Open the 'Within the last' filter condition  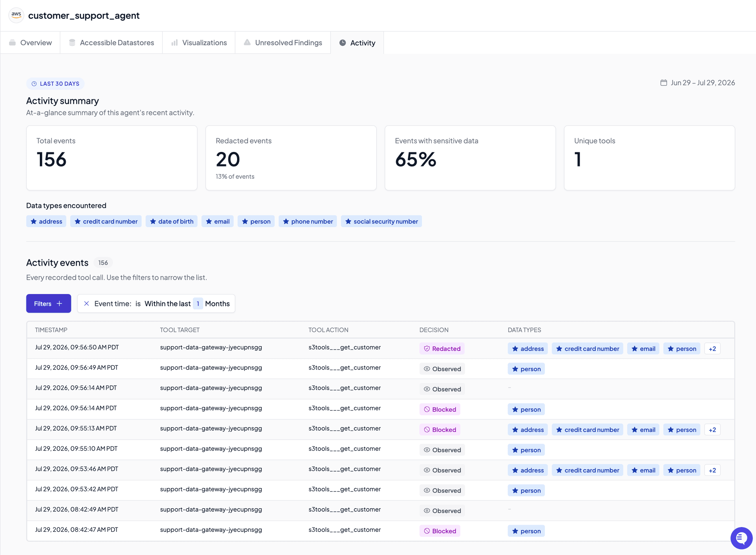coord(168,303)
